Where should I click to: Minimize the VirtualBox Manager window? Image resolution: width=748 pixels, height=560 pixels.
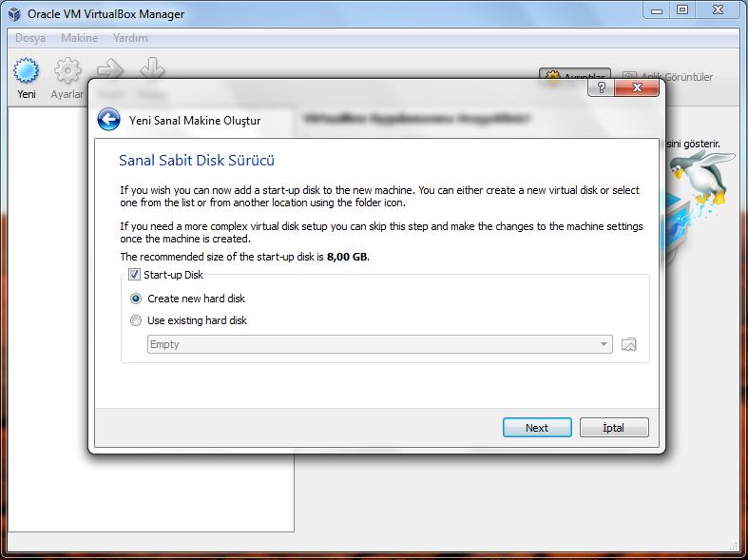657,10
